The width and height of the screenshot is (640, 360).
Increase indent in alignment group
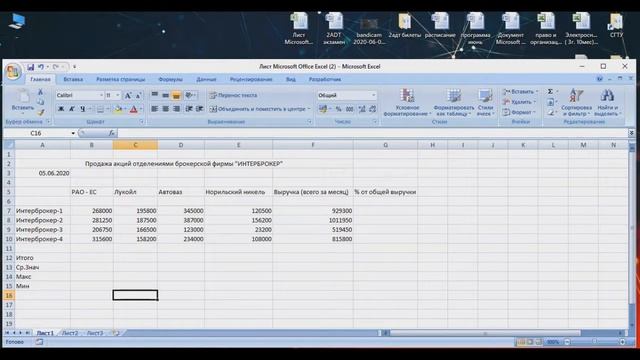click(200, 109)
